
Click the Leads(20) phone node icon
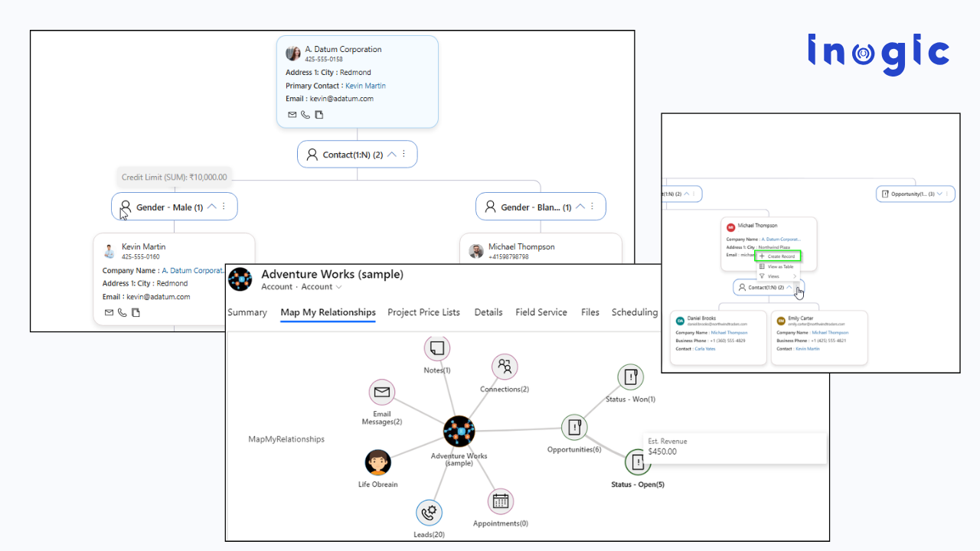[429, 511]
